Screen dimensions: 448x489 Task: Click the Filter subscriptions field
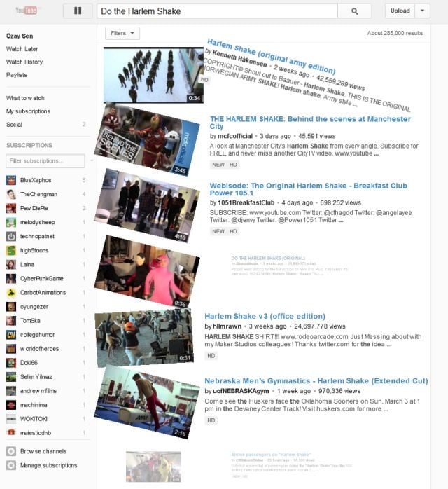click(45, 160)
